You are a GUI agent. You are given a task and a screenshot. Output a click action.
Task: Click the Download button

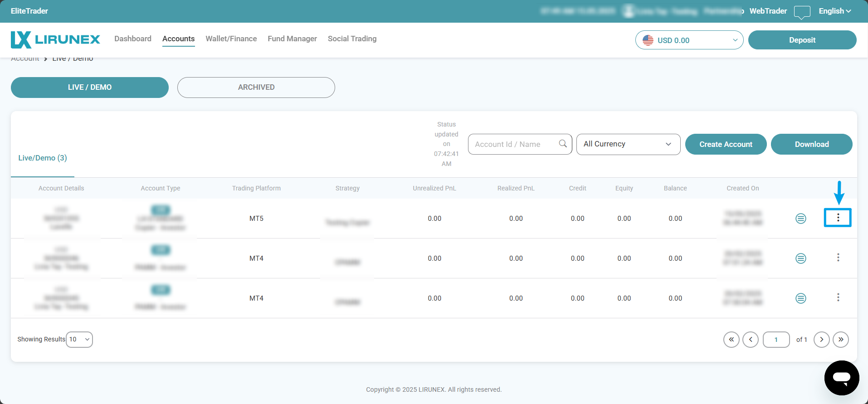click(x=811, y=144)
